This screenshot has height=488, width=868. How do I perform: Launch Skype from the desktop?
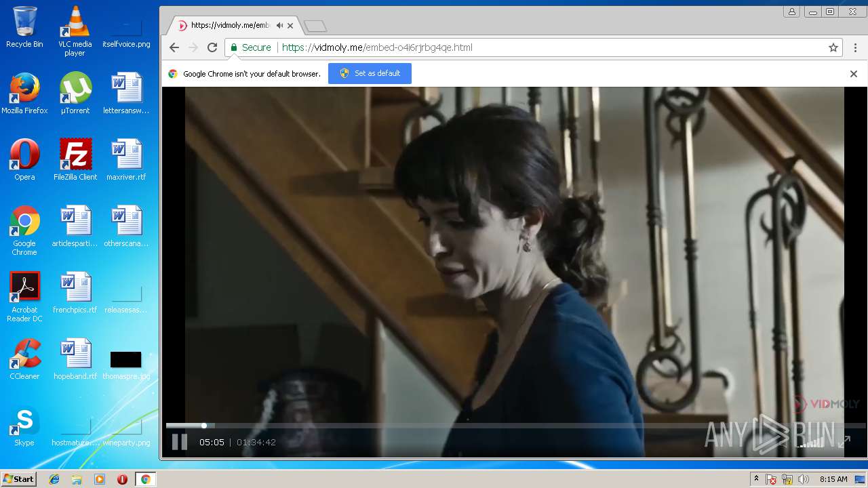point(24,427)
